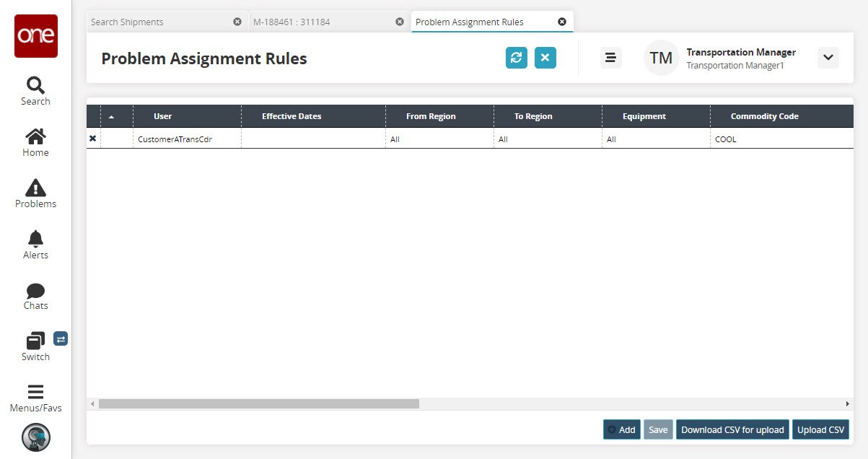
Task: Click the To Region 'All' cell
Action: click(548, 139)
